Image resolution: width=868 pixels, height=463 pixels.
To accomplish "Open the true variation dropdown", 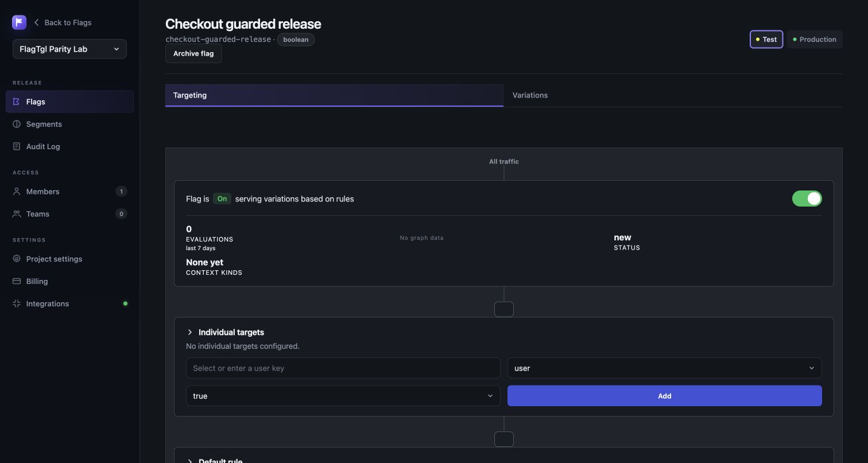I will click(x=343, y=396).
